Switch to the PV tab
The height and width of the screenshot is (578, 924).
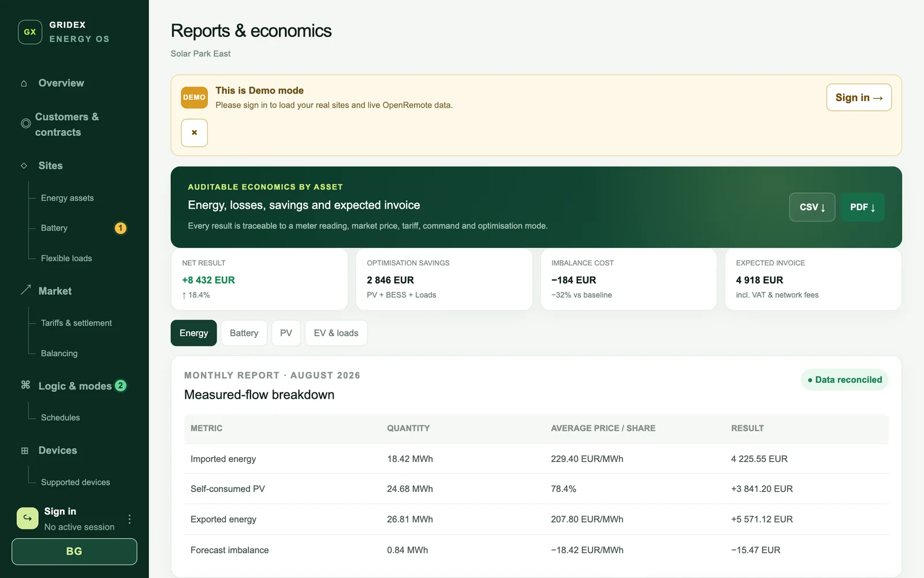pos(286,333)
